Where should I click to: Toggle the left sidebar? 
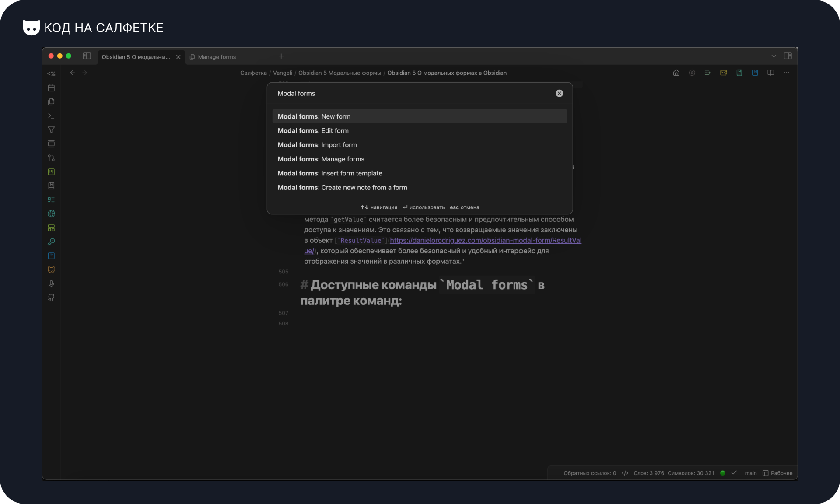pyautogui.click(x=87, y=56)
